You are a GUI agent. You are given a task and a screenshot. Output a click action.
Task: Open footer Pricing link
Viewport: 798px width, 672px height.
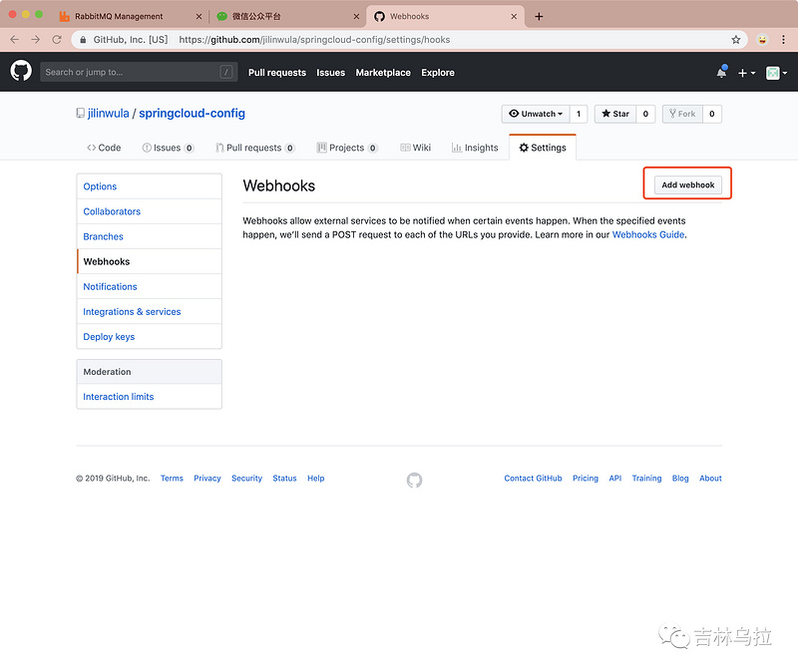coord(586,479)
